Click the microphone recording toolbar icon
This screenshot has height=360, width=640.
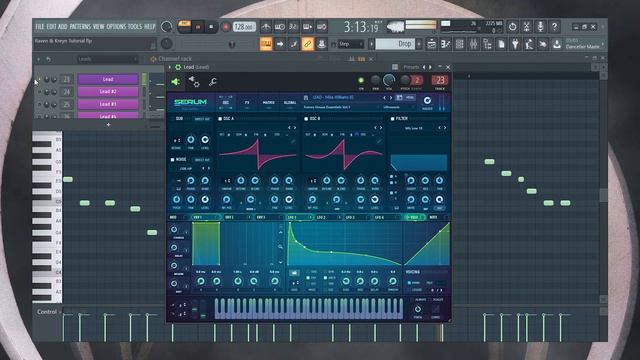pos(540,27)
